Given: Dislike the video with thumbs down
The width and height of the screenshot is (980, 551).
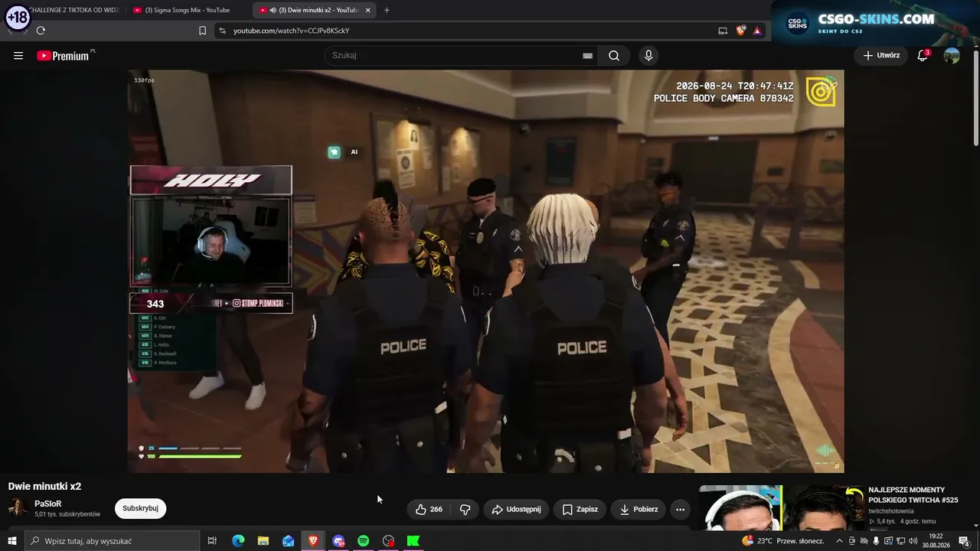Looking at the screenshot, I should coord(465,509).
